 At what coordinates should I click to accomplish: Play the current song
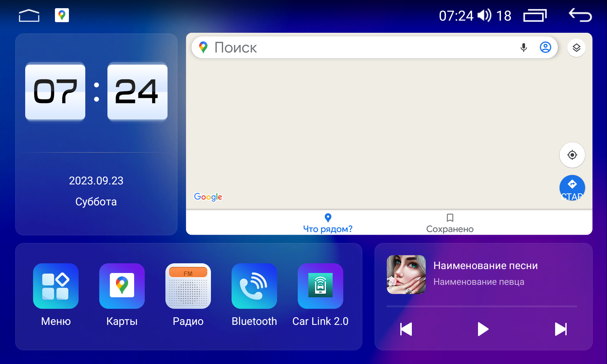[x=483, y=329]
